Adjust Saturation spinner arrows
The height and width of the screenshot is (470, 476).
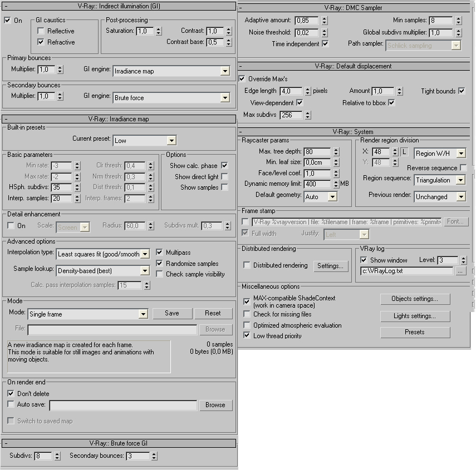click(x=159, y=31)
